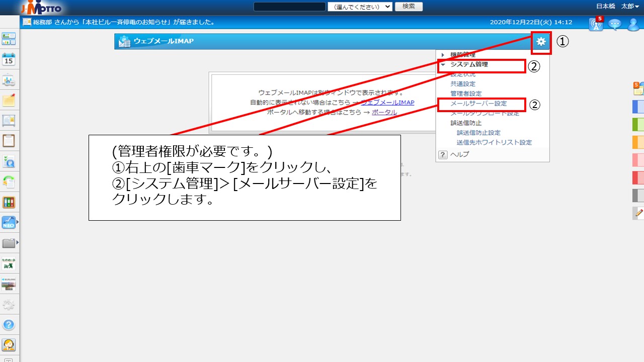Select the green sticky note color
644x362 pixels.
pyautogui.click(x=638, y=124)
